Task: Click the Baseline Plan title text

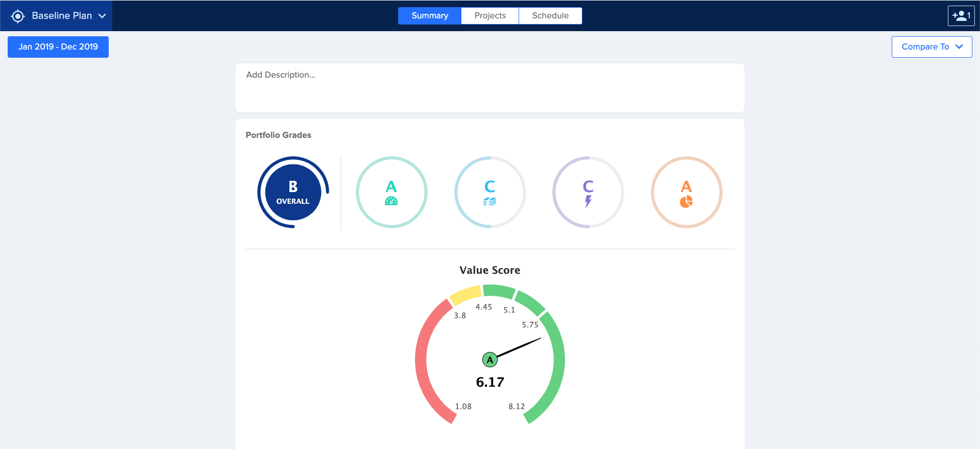Action: [62, 16]
